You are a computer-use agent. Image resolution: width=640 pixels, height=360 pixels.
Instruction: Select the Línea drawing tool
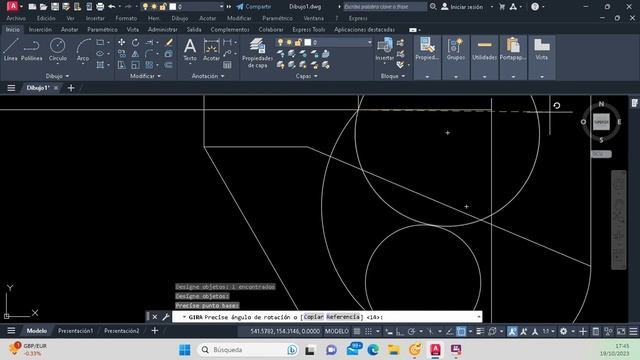coord(11,50)
